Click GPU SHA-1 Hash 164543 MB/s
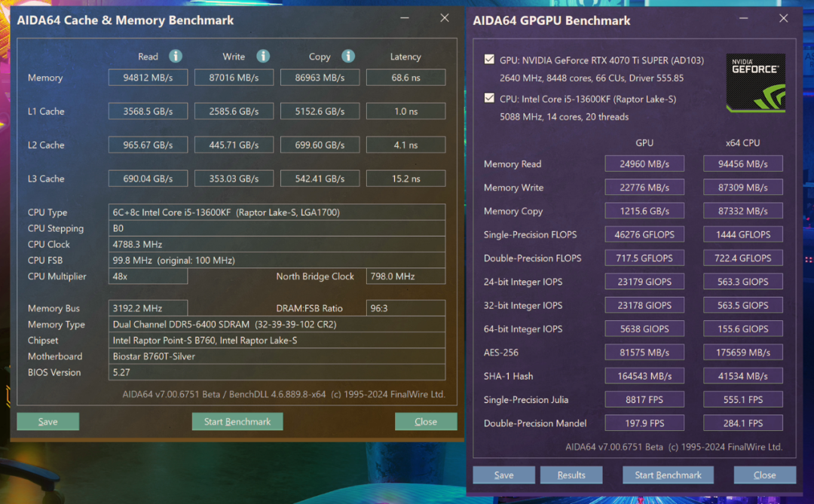814x504 pixels. click(x=644, y=376)
